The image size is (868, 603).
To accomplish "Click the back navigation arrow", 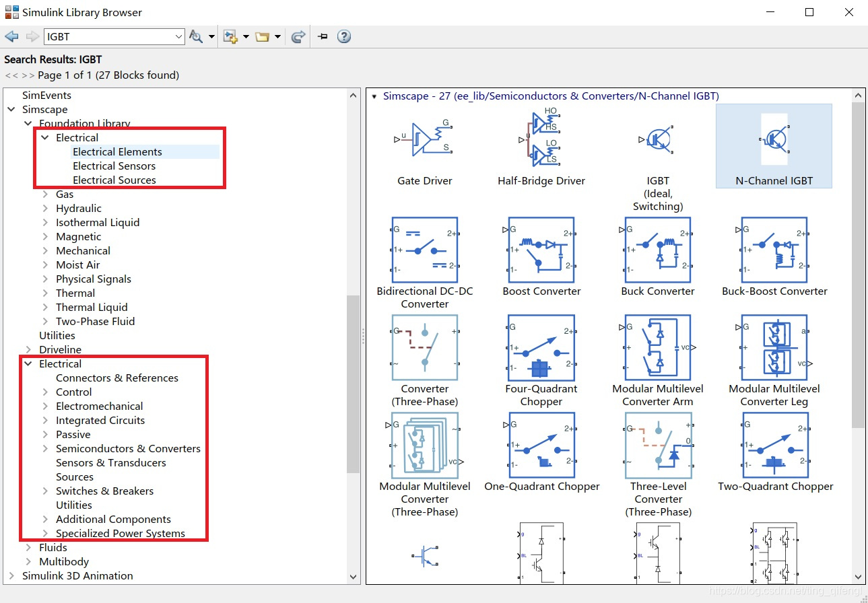I will coord(11,36).
